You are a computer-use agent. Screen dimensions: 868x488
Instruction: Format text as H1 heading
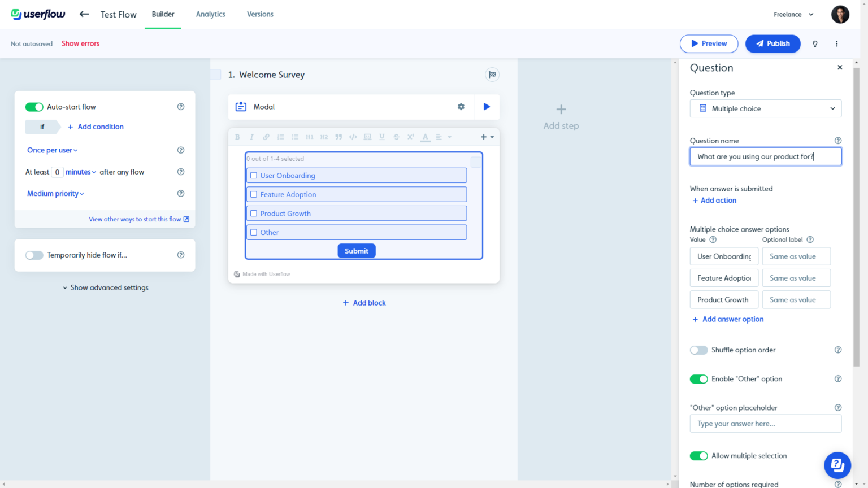pyautogui.click(x=309, y=136)
